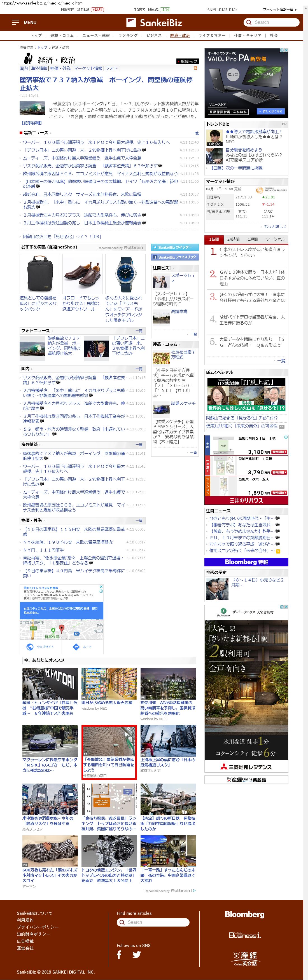This screenshot has height=980, width=308.
Task: Open SankeiBiz Twitter banner
Action: pos(175,247)
